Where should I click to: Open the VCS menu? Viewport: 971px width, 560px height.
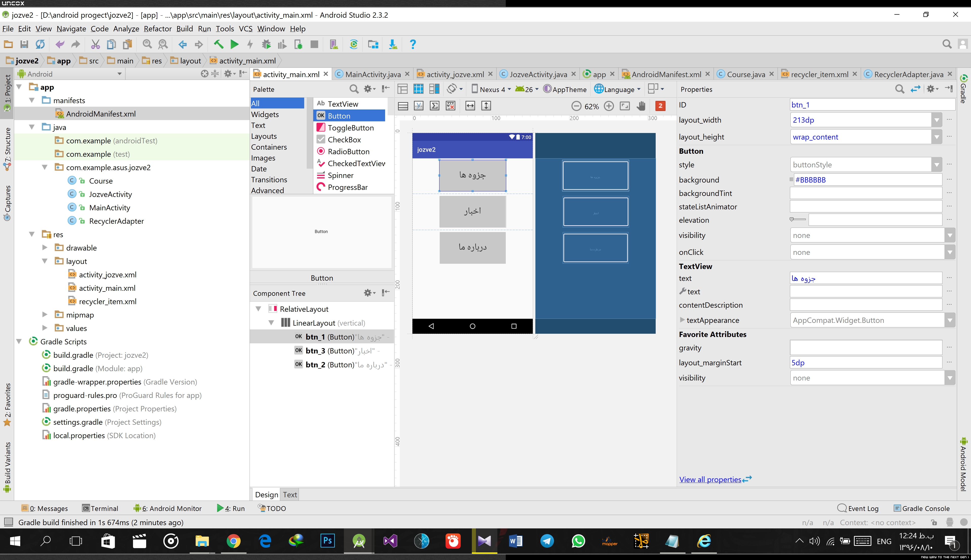[x=245, y=29]
